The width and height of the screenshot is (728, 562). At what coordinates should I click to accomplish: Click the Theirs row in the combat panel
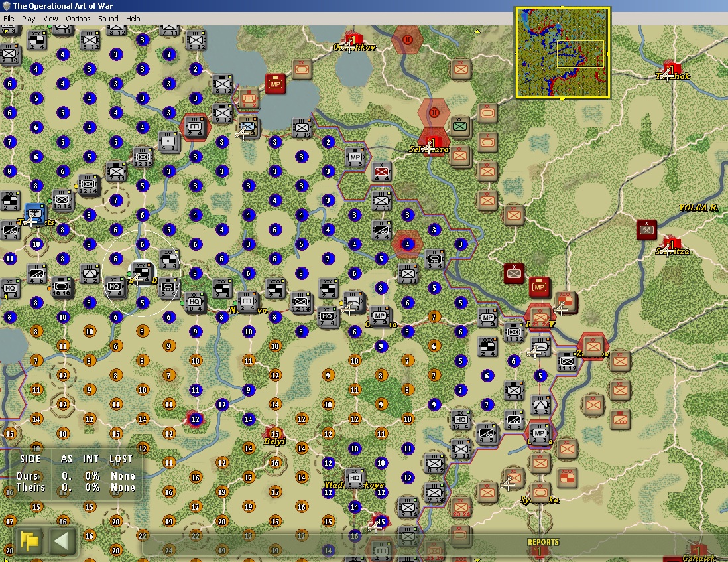tap(76, 488)
